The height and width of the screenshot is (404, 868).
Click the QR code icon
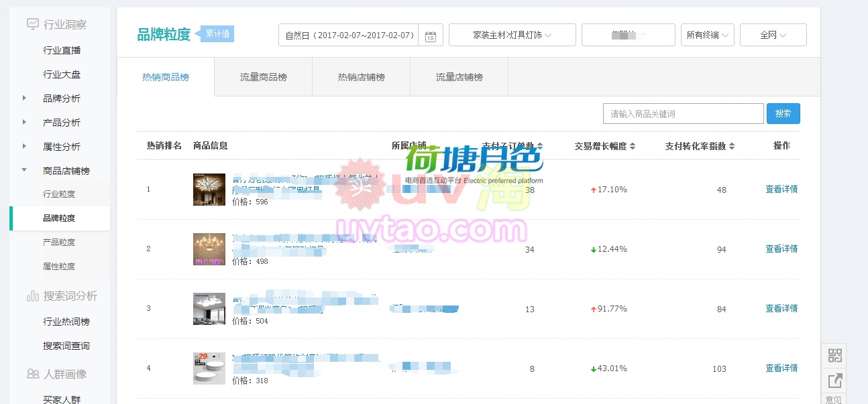(x=834, y=355)
